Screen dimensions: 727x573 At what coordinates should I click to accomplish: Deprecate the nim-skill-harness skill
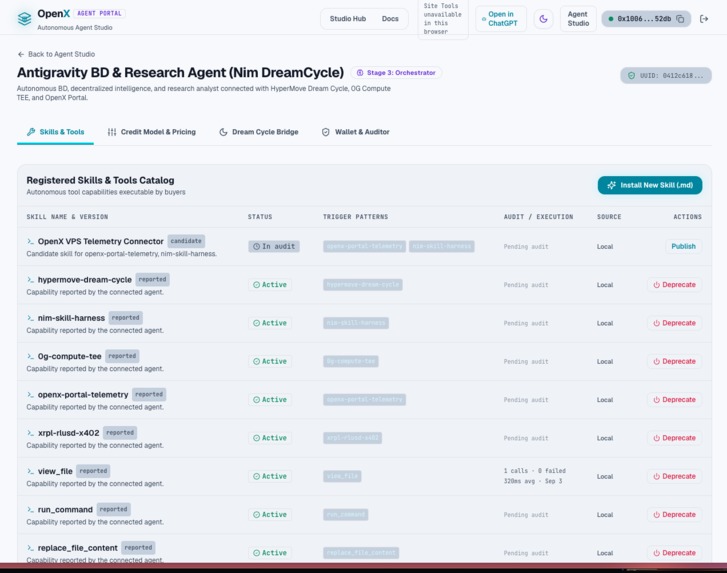pyautogui.click(x=674, y=323)
